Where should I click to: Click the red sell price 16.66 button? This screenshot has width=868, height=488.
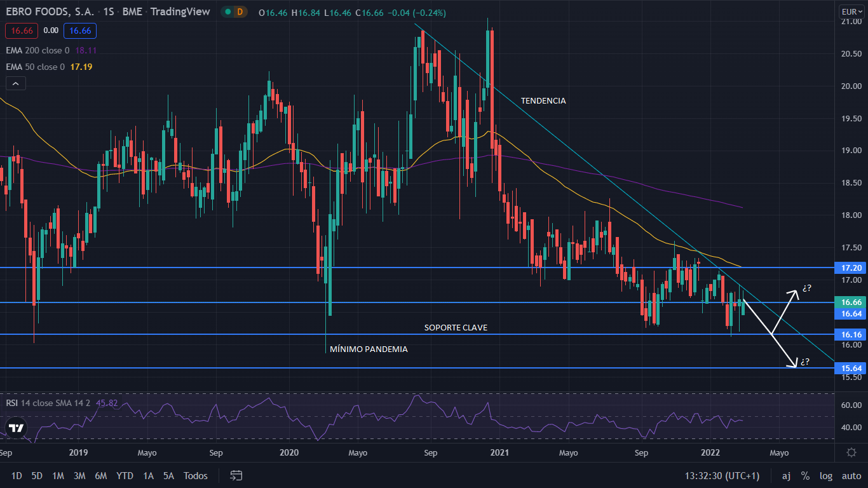pos(22,30)
